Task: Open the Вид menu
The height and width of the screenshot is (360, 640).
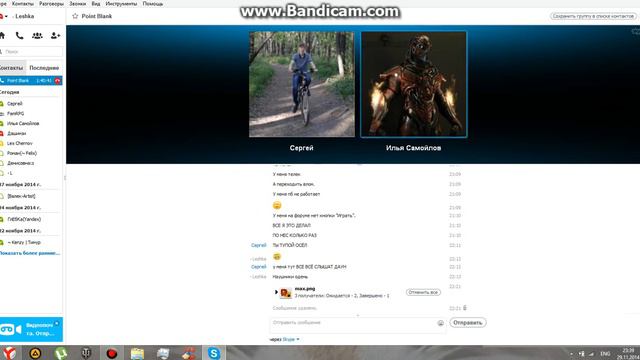Action: coord(96,4)
